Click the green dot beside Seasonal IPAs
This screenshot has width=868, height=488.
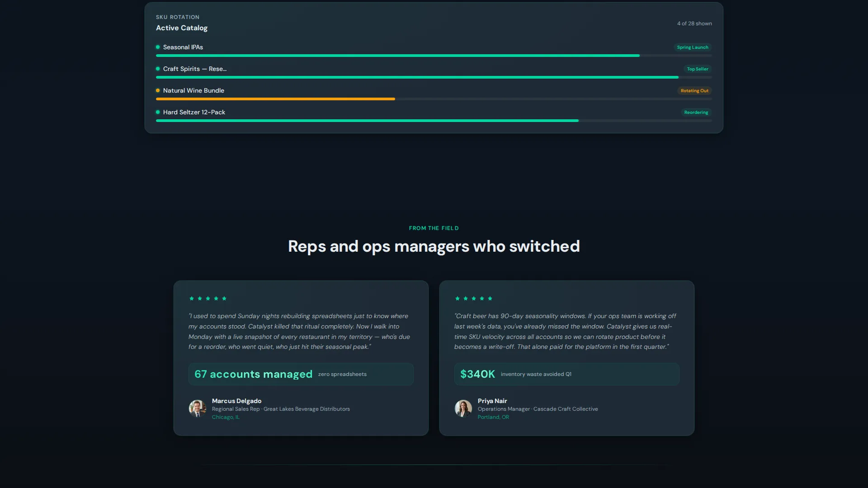coord(158,47)
